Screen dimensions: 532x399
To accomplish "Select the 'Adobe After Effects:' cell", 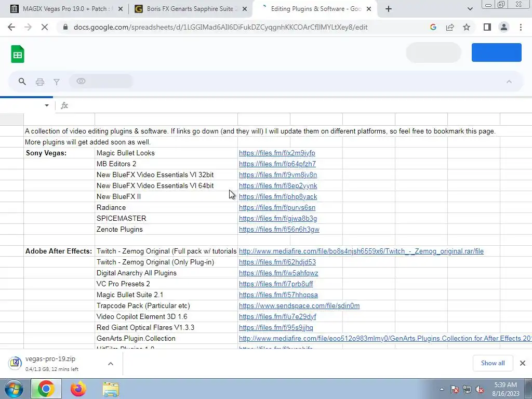I will pos(59,251).
